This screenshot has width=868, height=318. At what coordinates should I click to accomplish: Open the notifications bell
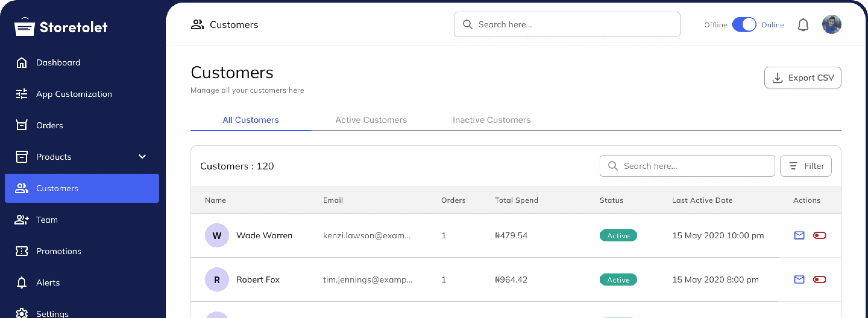pyautogui.click(x=804, y=25)
